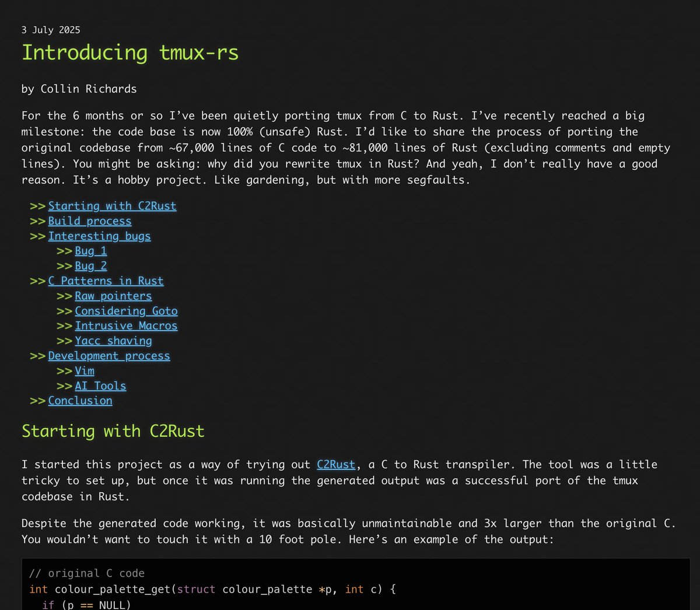The image size is (700, 610).
Task: Click the '// original C code' comment
Action: (x=87, y=573)
